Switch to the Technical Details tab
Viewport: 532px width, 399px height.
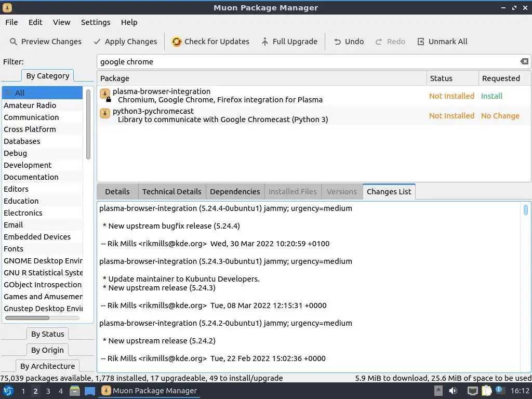click(171, 191)
